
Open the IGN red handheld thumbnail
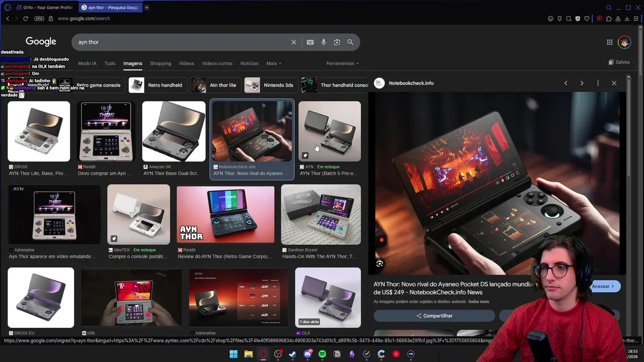pyautogui.click(x=131, y=298)
